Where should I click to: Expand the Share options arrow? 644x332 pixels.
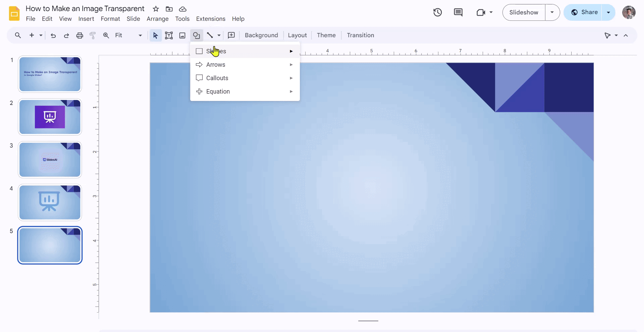pyautogui.click(x=608, y=12)
